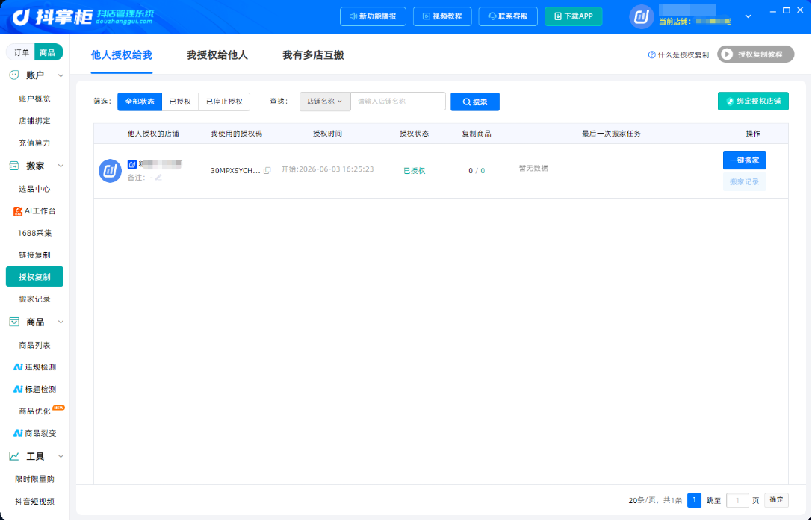The height and width of the screenshot is (521, 812).
Task: Click the 暂无数据 cell text
Action: coord(533,169)
